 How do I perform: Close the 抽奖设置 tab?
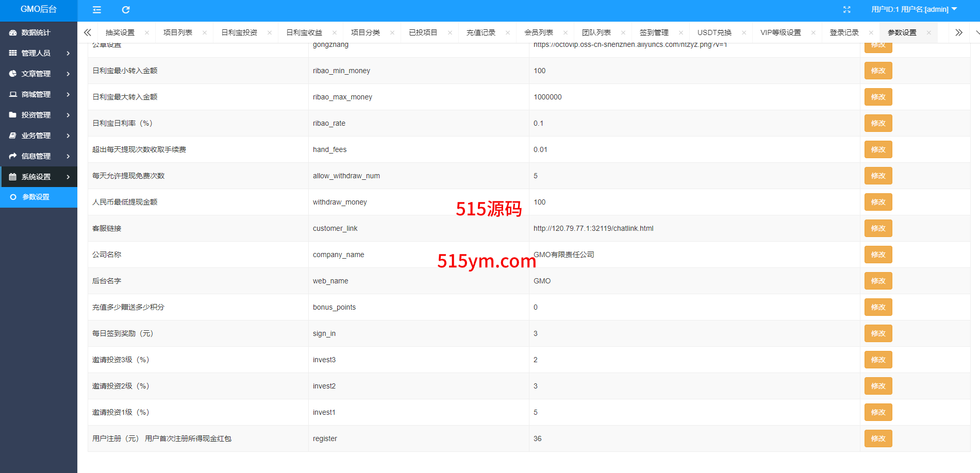click(147, 32)
